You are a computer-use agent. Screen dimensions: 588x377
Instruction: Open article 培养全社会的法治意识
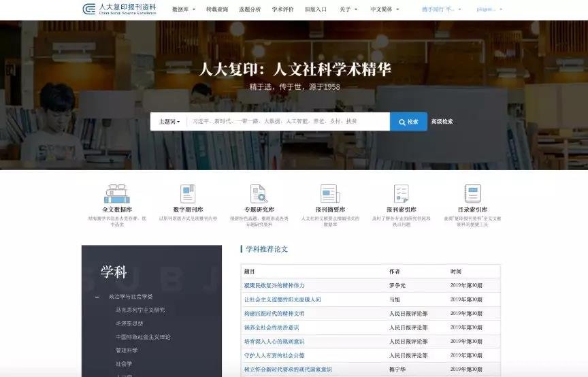(x=272, y=327)
